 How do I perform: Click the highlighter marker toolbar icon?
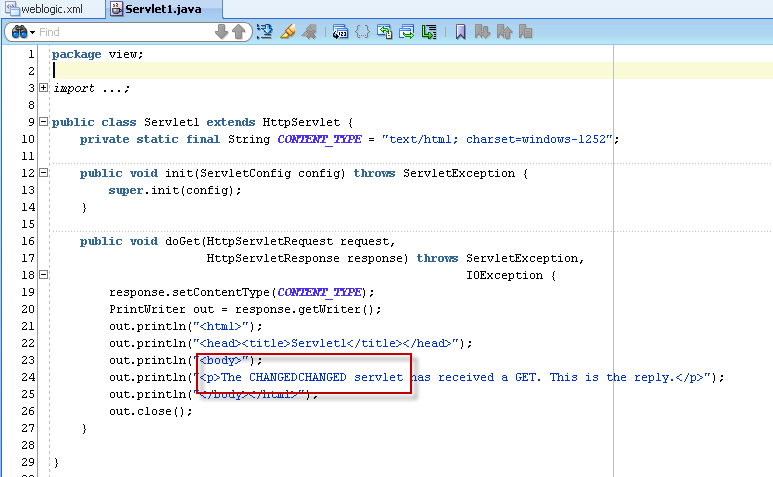click(x=288, y=32)
